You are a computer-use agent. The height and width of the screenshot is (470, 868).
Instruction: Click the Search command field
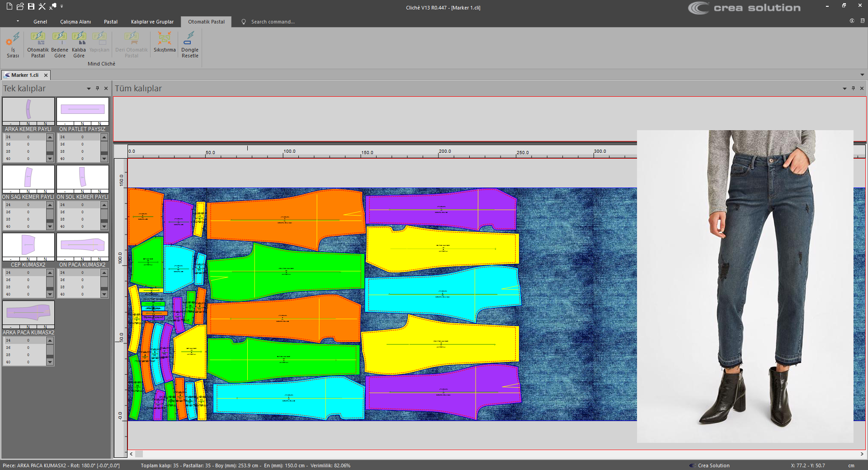click(x=273, y=22)
